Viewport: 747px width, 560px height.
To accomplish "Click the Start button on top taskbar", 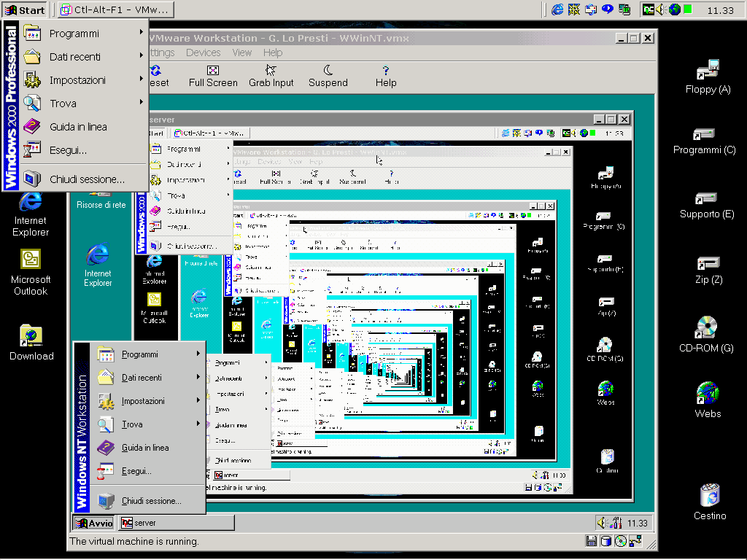I will 25,9.
